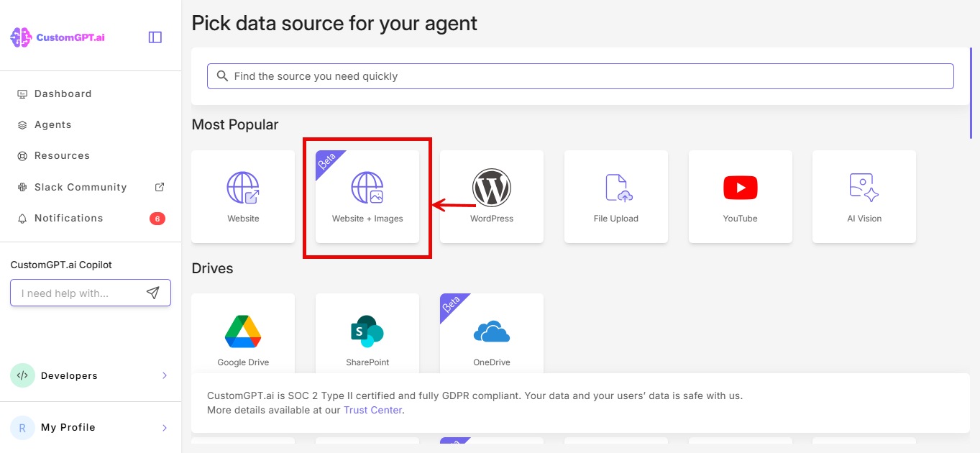Image resolution: width=980 pixels, height=453 pixels.
Task: Select the Website data source
Action: click(x=243, y=196)
